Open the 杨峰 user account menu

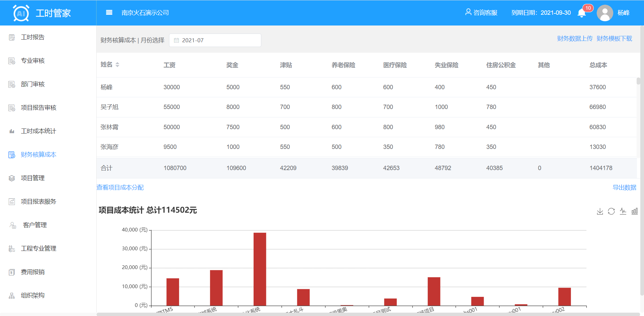[x=623, y=13]
